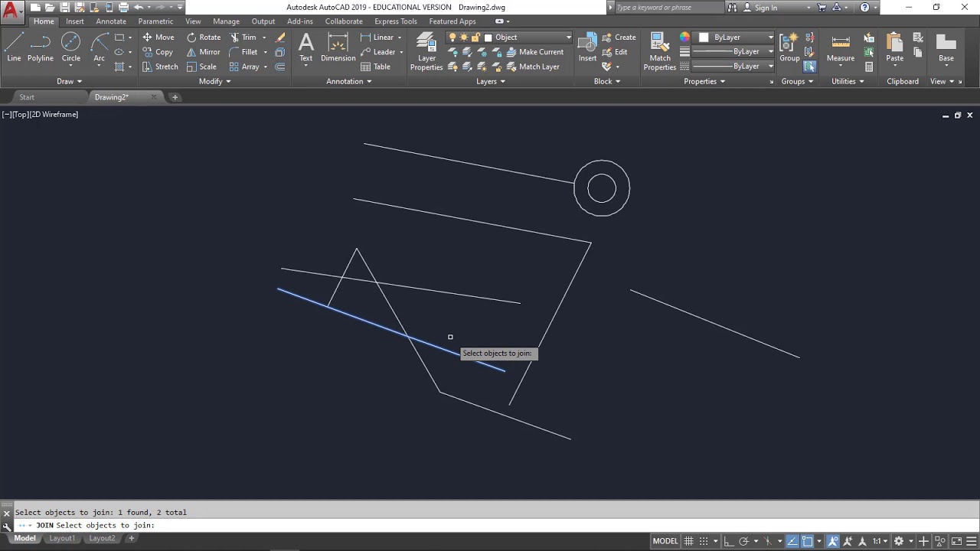This screenshot has width=980, height=551.
Task: Activate the Array command
Action: (x=244, y=67)
